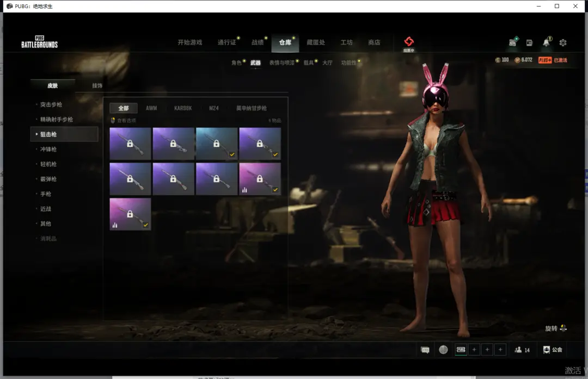Click the 查看选项 label
The image size is (588, 379).
pyautogui.click(x=127, y=121)
